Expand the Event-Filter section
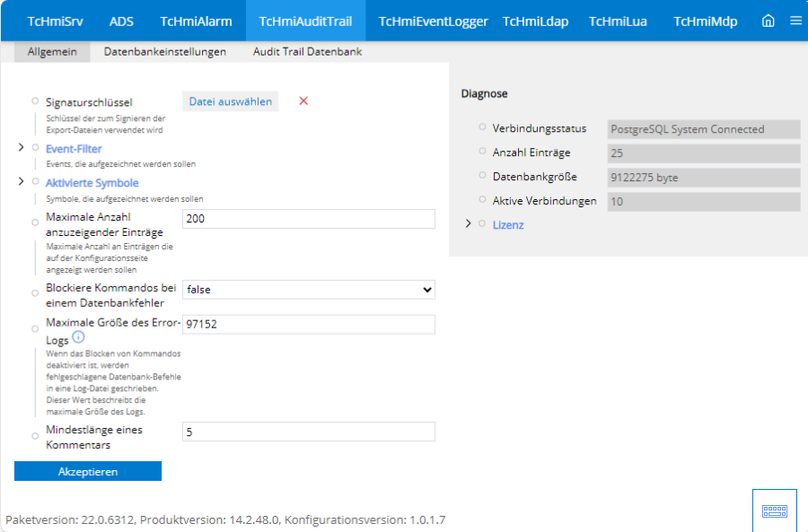The image size is (808, 532). pos(21,148)
